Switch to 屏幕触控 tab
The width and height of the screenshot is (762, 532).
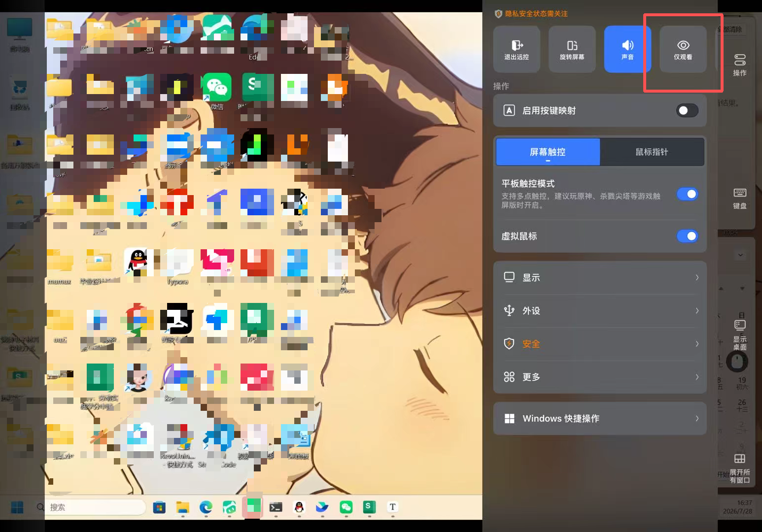click(548, 152)
